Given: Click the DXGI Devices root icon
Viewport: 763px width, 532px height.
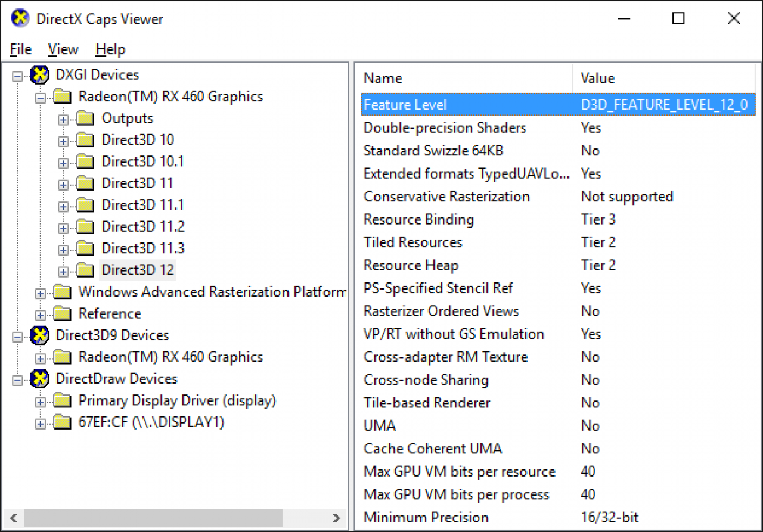Looking at the screenshot, I should click(39, 75).
